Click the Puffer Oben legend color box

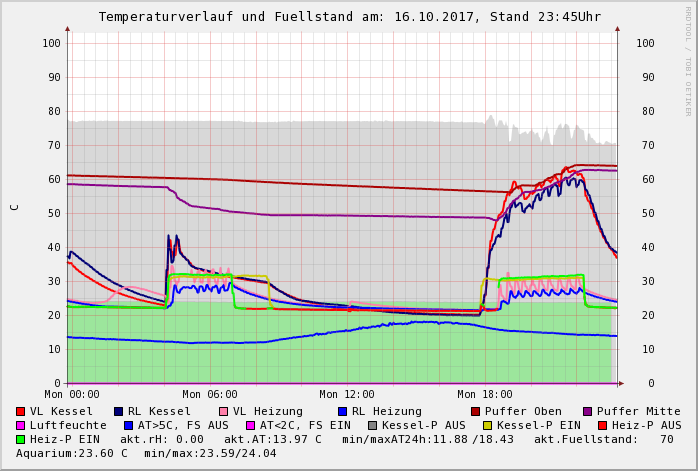[476, 411]
